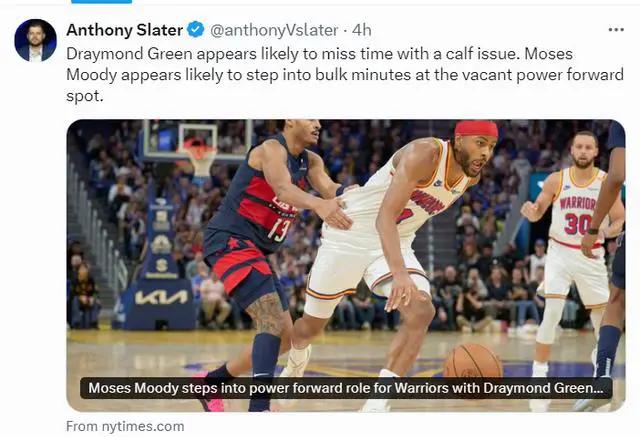The height and width of the screenshot is (437, 640).
Task: Click the Kia logo signage in the photo
Action: pos(161,297)
